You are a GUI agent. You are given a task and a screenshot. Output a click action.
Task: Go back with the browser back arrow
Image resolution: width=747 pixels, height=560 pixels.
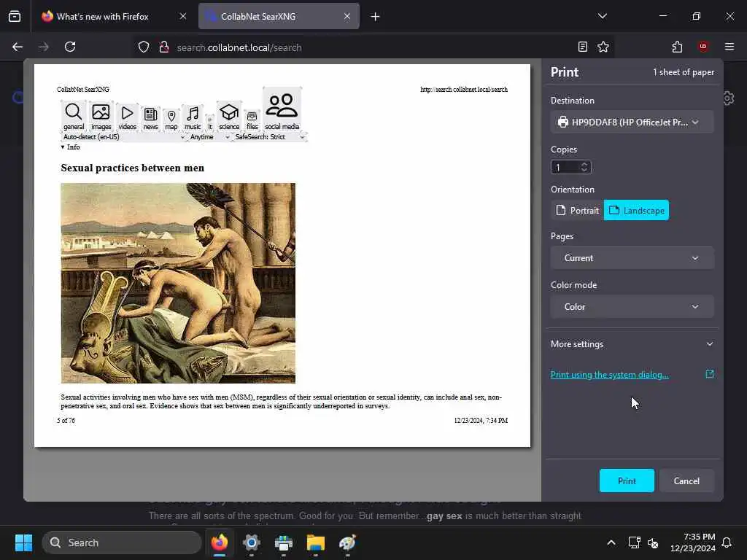click(18, 47)
